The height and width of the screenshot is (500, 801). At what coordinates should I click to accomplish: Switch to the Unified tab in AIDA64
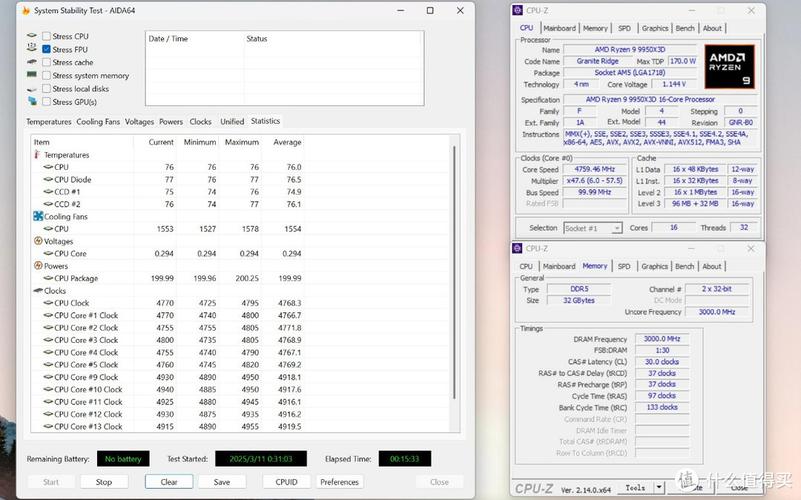tap(232, 122)
